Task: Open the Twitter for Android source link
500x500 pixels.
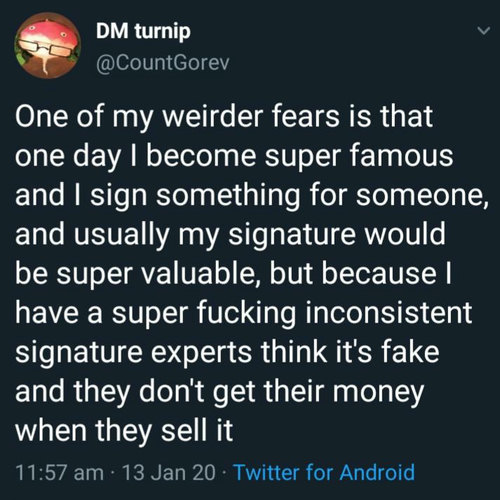Action: [325, 472]
